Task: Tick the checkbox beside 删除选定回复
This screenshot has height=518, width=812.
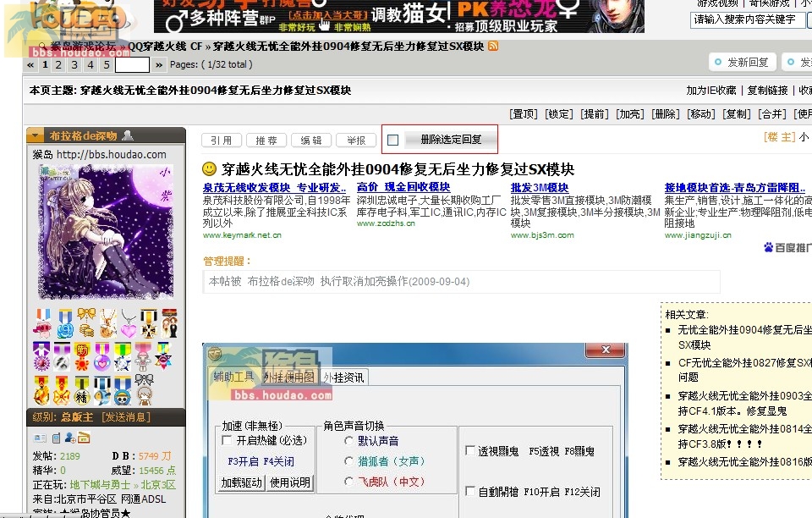Action: 393,140
